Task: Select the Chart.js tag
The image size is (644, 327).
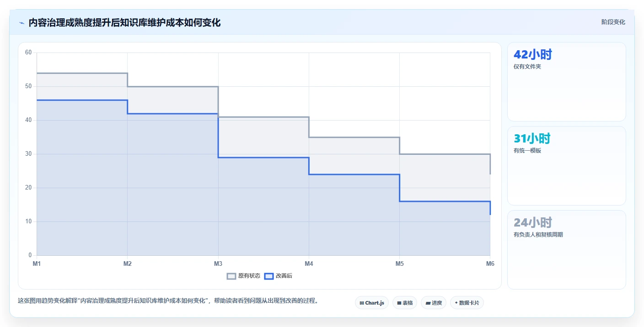Action: tap(372, 303)
